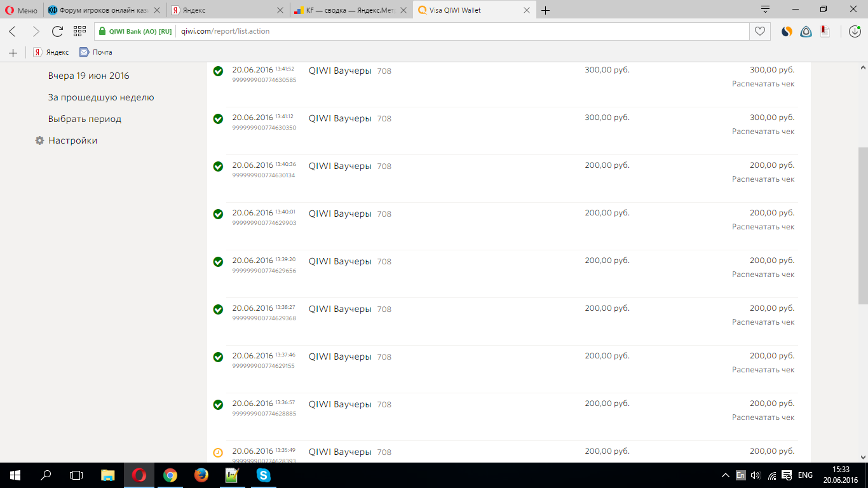This screenshot has height=488, width=868.
Task: Print receipt for the 13:36:57 transaction
Action: pos(763,417)
